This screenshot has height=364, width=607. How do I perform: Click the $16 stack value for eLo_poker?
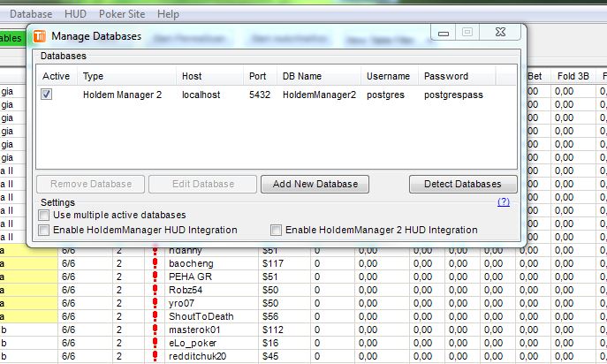[270, 343]
